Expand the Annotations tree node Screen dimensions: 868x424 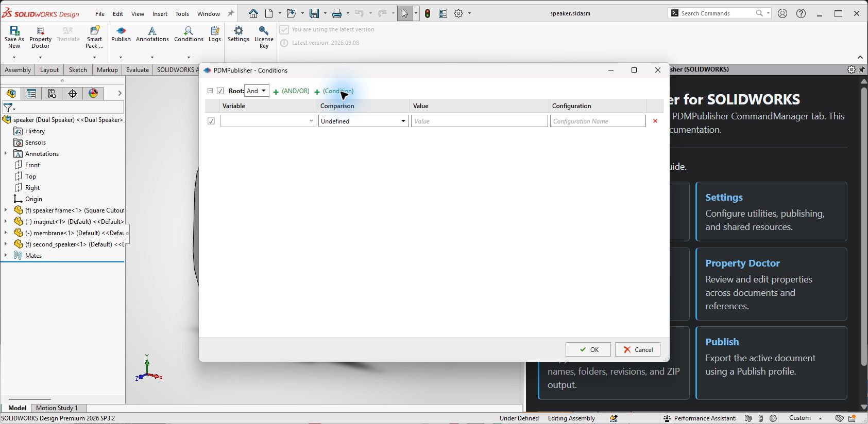click(6, 153)
